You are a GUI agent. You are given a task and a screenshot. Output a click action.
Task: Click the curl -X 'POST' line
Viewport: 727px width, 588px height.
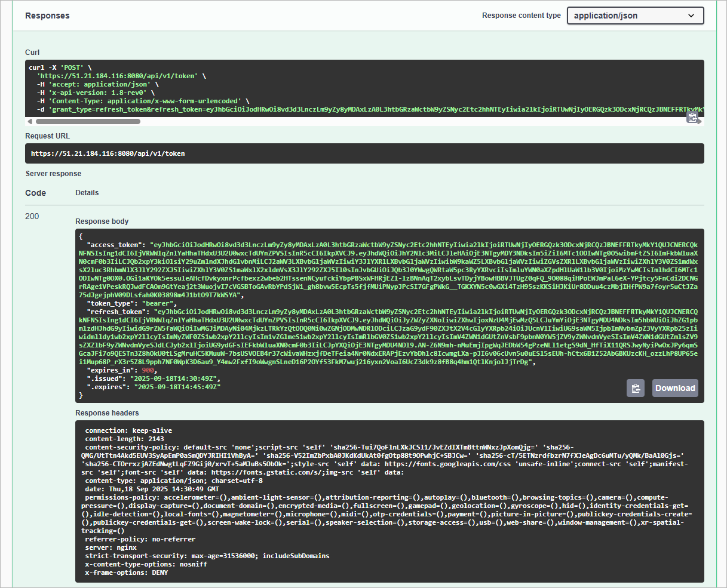pos(60,68)
